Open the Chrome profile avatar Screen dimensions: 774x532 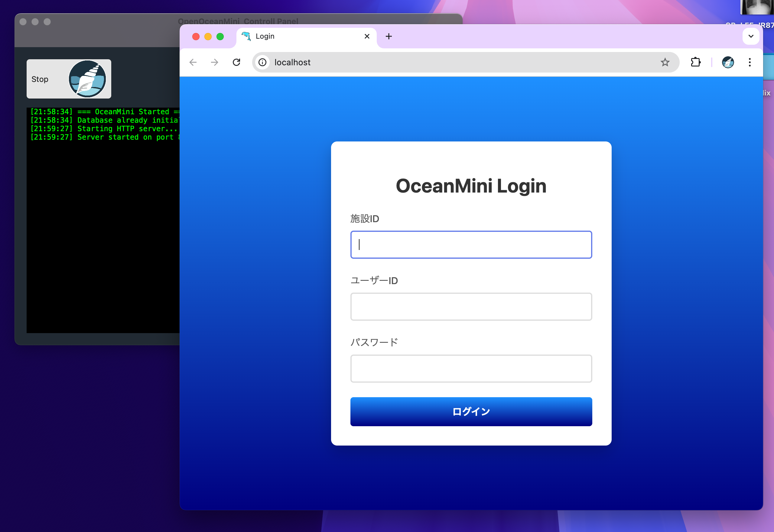[x=728, y=62]
